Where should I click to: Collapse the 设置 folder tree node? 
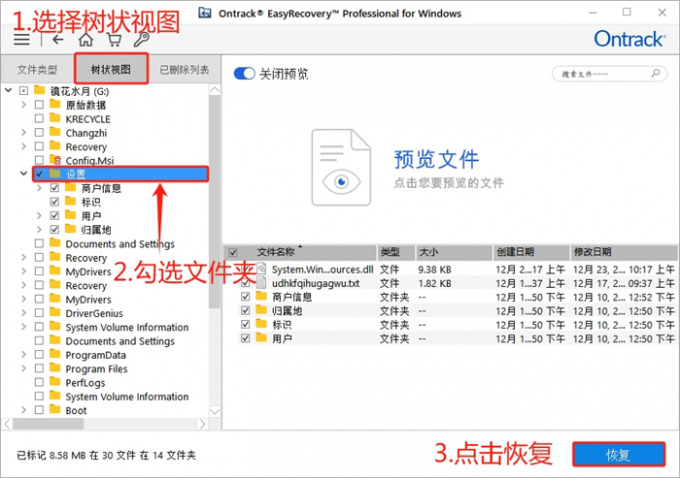[x=23, y=174]
